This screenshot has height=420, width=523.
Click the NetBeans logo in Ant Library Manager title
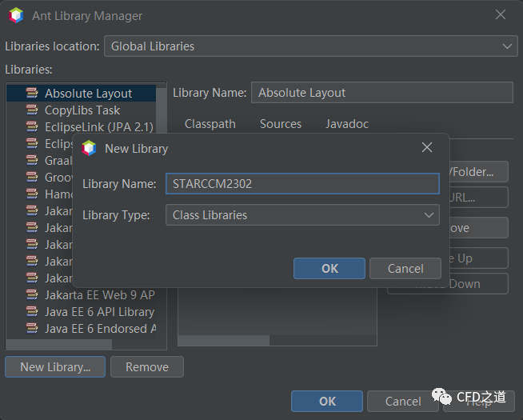pyautogui.click(x=16, y=15)
